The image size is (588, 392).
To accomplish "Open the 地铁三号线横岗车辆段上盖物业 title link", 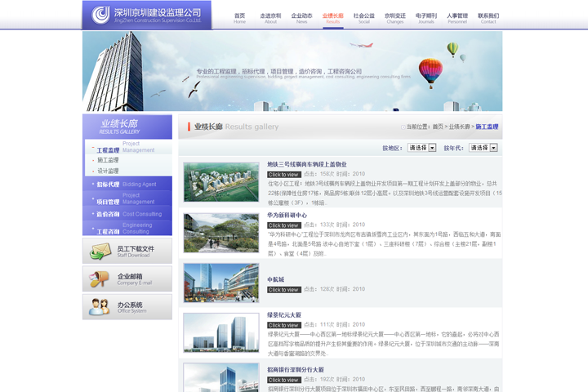I will [307, 164].
